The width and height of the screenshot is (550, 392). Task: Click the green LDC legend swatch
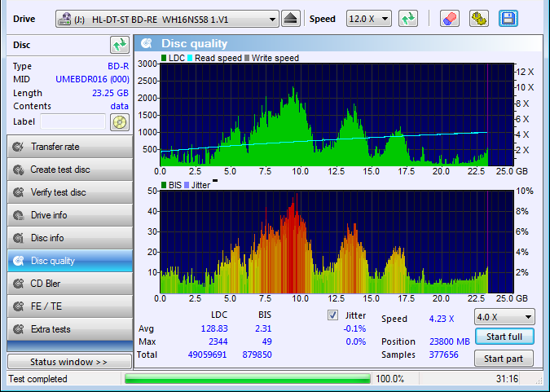click(x=164, y=58)
